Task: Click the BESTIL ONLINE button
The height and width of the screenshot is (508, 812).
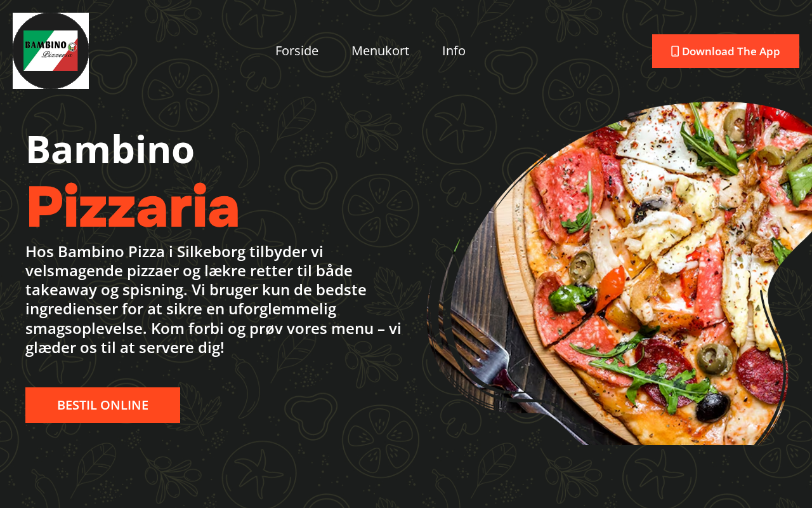Action: tap(103, 405)
